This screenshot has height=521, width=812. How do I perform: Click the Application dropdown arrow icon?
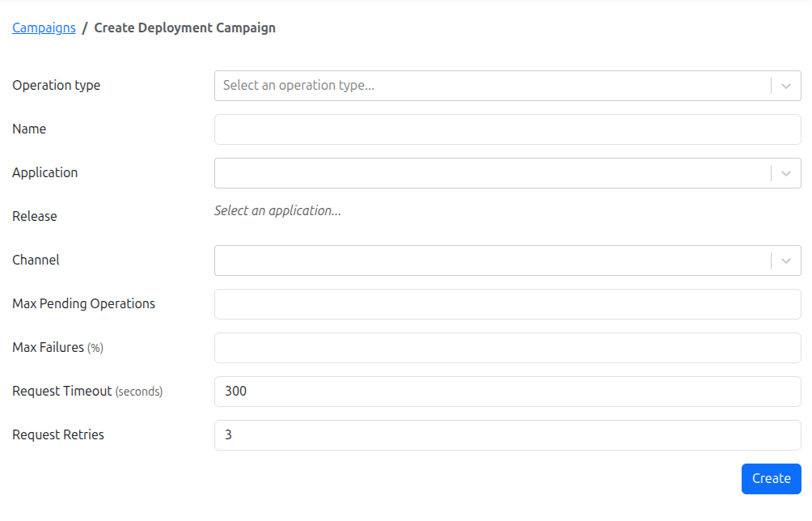click(x=784, y=172)
